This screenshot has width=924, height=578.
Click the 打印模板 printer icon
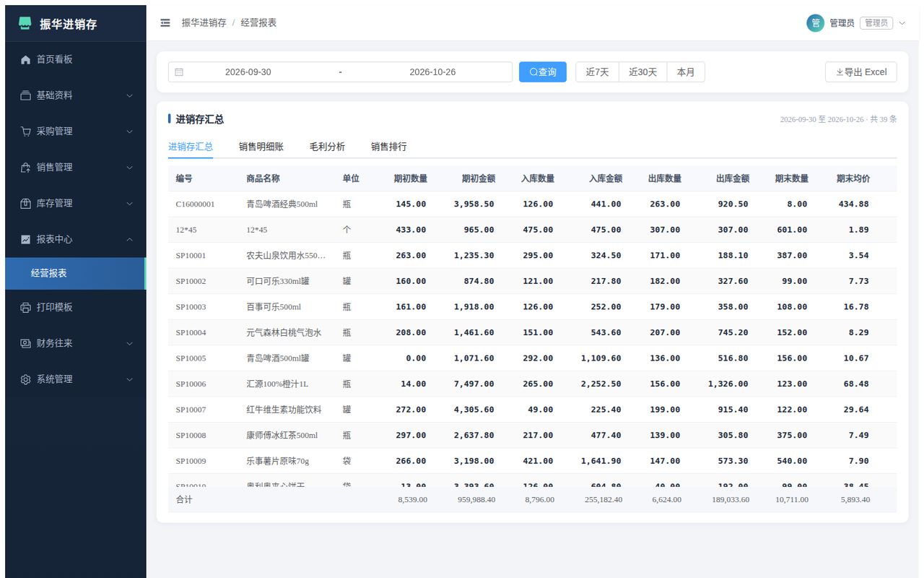25,307
